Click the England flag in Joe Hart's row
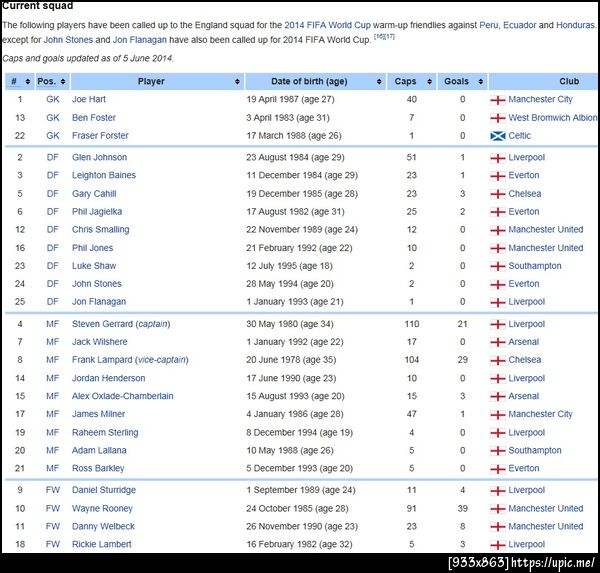The height and width of the screenshot is (573, 600). [x=498, y=100]
